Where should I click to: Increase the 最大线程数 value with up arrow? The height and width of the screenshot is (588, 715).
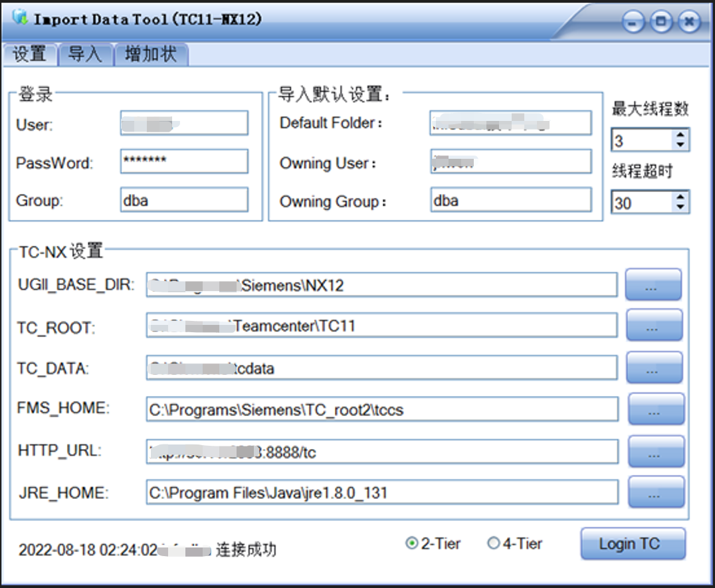tap(680, 134)
